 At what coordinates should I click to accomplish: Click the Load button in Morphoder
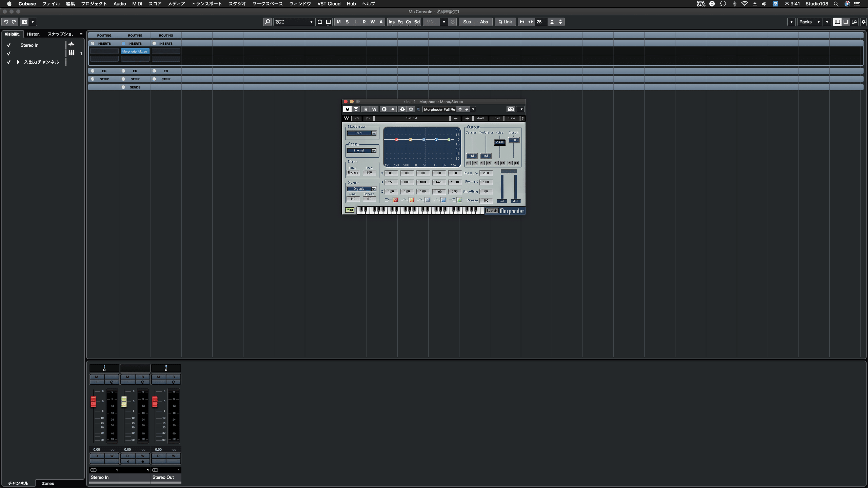coord(496,118)
